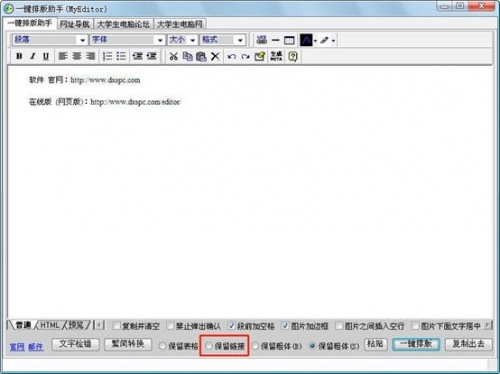500x374 pixels.
Task: Align text to the left
Action: pyautogui.click(x=63, y=56)
